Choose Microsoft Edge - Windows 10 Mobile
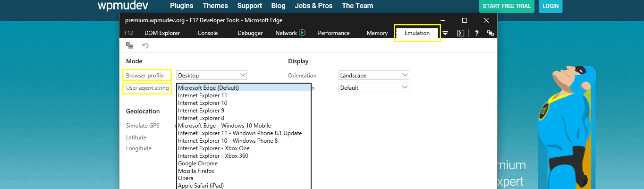The width and height of the screenshot is (644, 189). click(x=244, y=126)
